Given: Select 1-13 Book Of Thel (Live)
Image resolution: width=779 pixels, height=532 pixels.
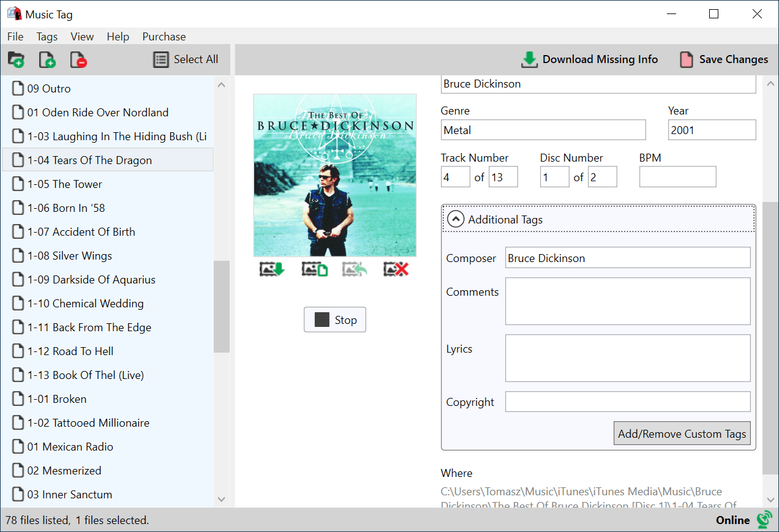Looking at the screenshot, I should tap(107, 375).
